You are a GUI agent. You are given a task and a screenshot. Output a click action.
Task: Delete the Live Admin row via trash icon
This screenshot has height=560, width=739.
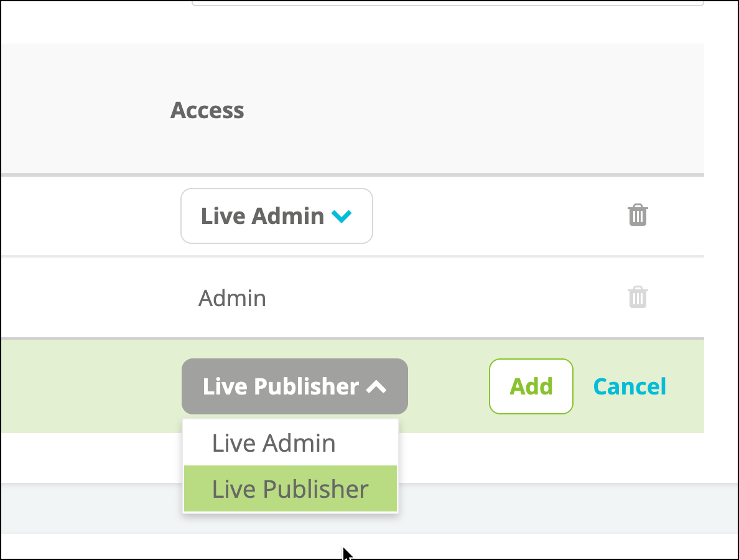click(638, 215)
